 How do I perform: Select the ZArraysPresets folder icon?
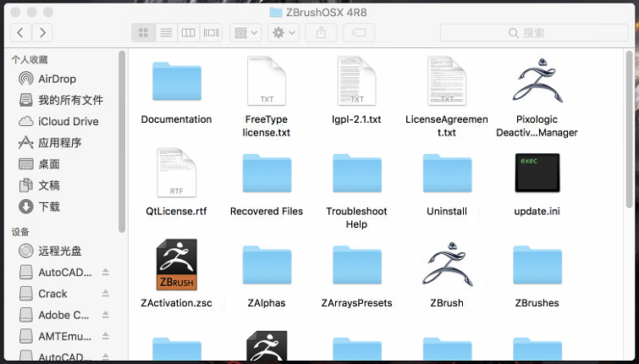tap(357, 265)
